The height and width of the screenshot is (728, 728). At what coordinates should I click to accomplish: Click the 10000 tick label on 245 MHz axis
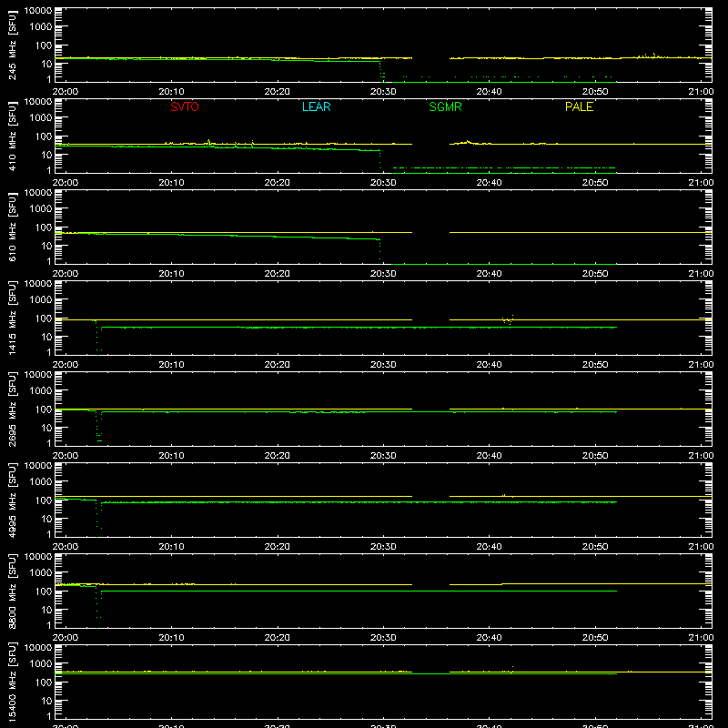click(x=38, y=11)
